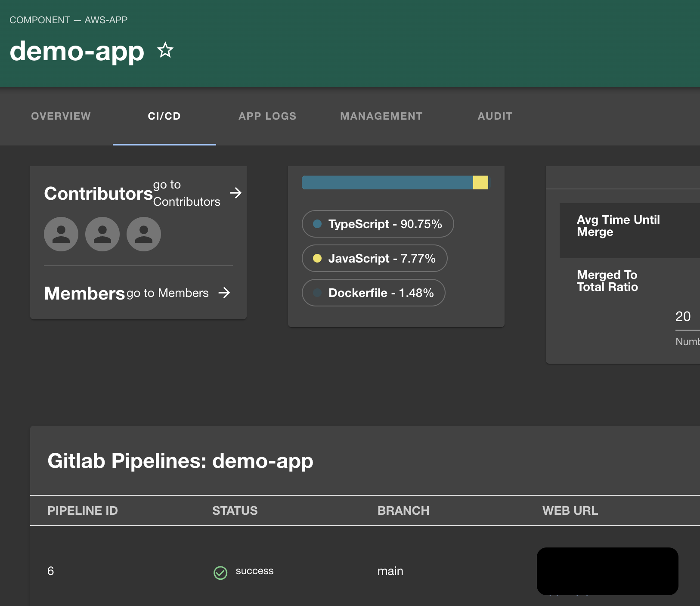Switch to the Overview tab
Image resolution: width=700 pixels, height=606 pixels.
[x=61, y=116]
